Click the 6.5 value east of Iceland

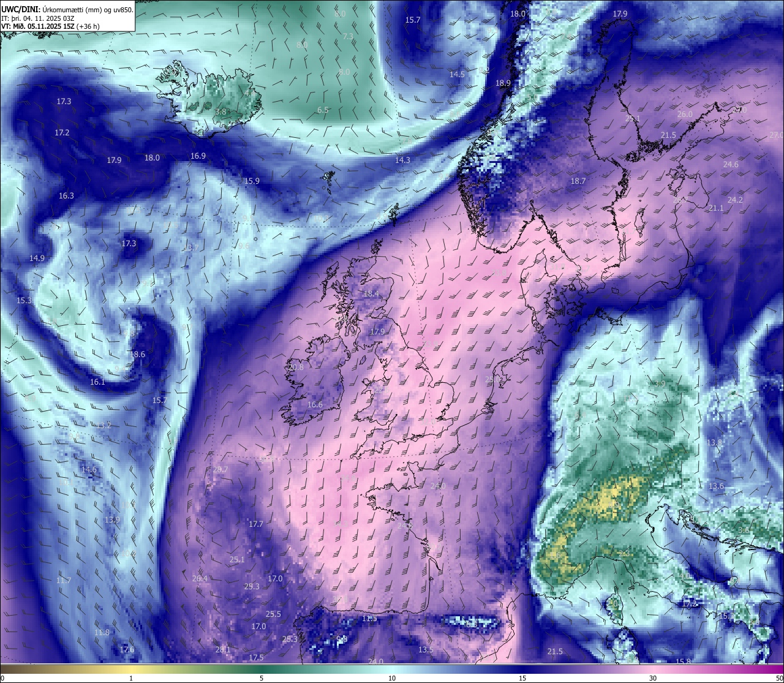tap(323, 110)
